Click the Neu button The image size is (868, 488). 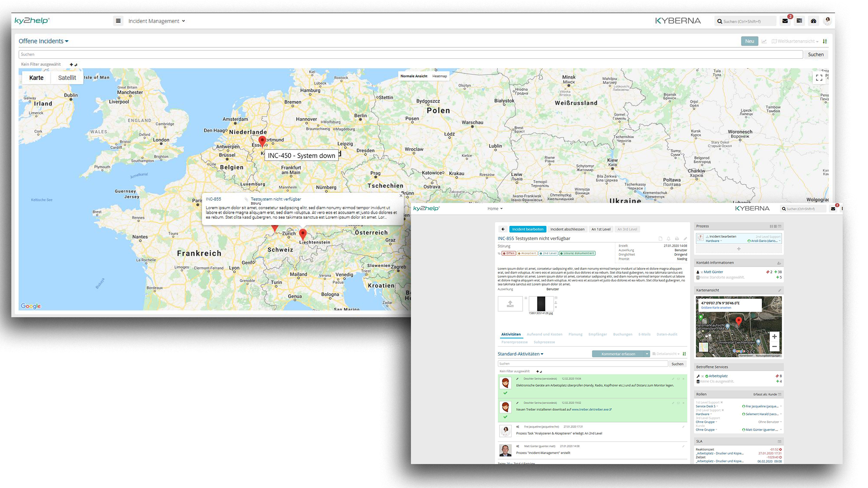[x=750, y=41]
